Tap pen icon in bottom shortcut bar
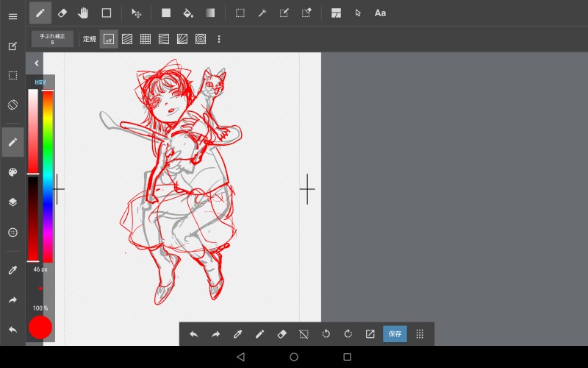This screenshot has height=368, width=588. click(x=260, y=334)
